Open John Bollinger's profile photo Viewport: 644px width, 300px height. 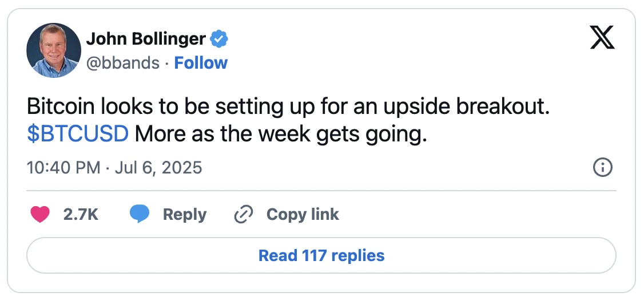[54, 50]
